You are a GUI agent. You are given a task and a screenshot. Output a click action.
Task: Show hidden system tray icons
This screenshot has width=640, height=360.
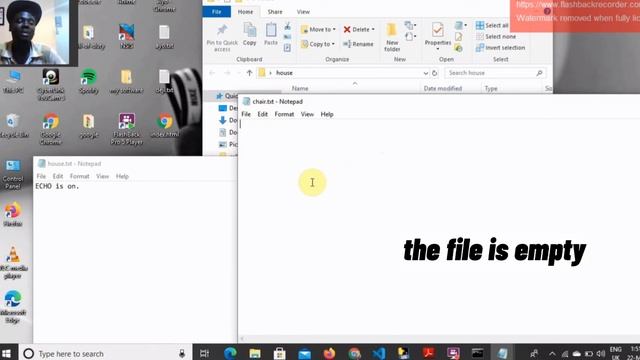coord(552,353)
